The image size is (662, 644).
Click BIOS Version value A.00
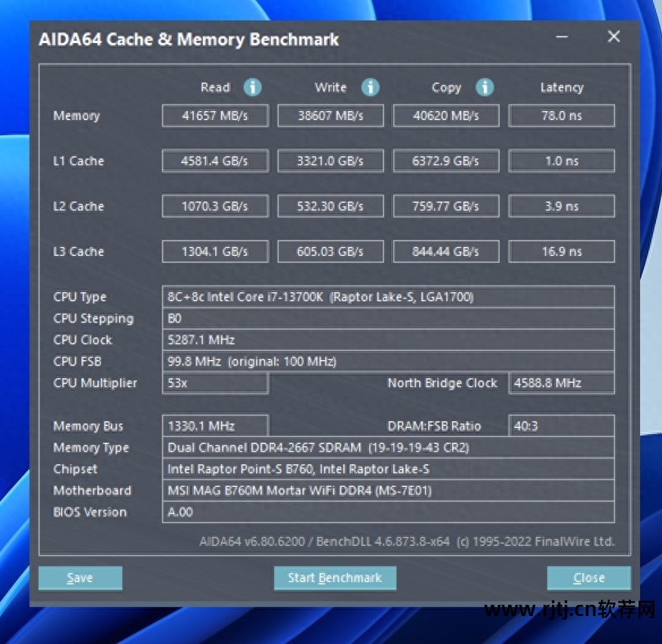389,512
